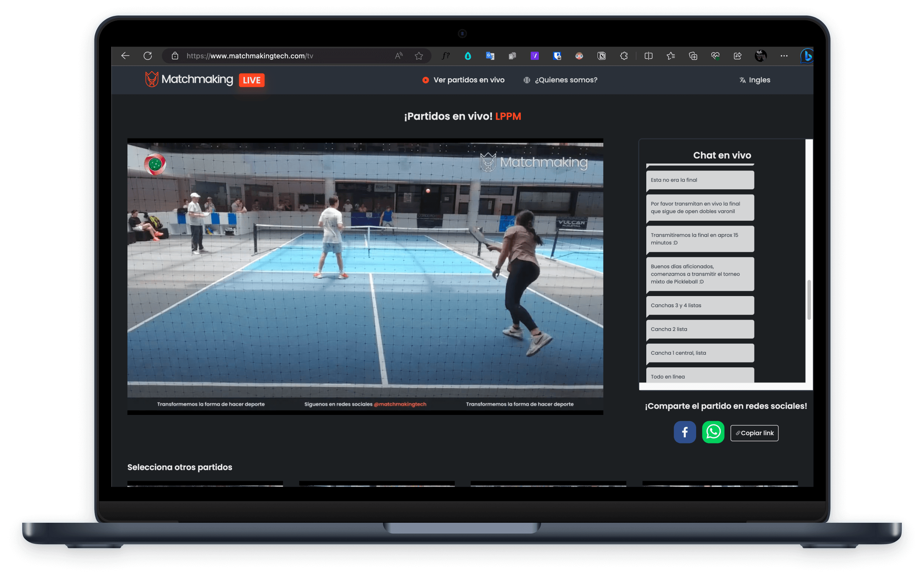Share match via WhatsApp
Viewport: 924px width, 577px height.
713,432
